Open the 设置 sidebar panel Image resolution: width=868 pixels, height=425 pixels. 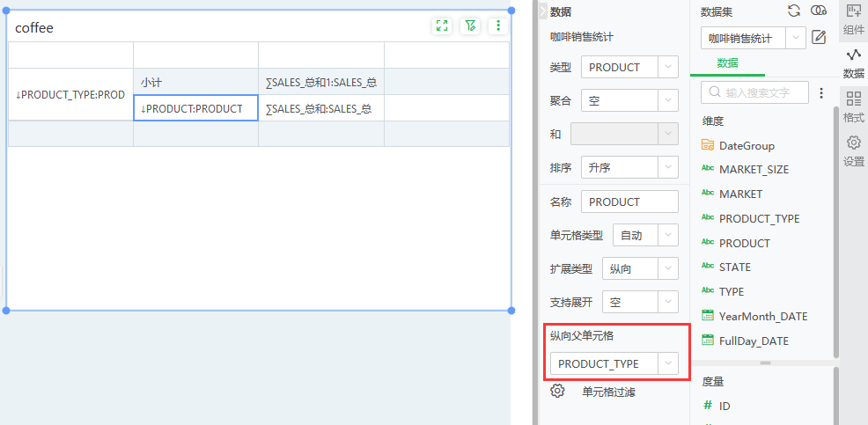click(x=853, y=150)
